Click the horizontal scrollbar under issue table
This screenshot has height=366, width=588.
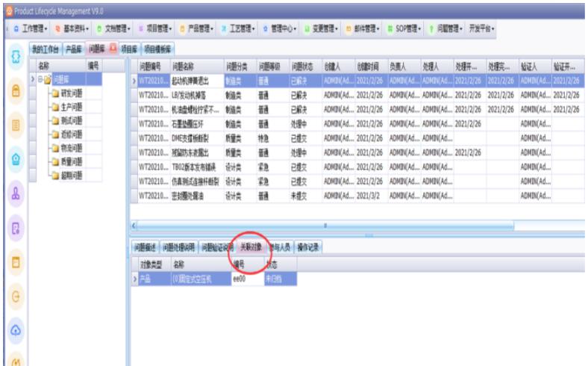(325, 225)
